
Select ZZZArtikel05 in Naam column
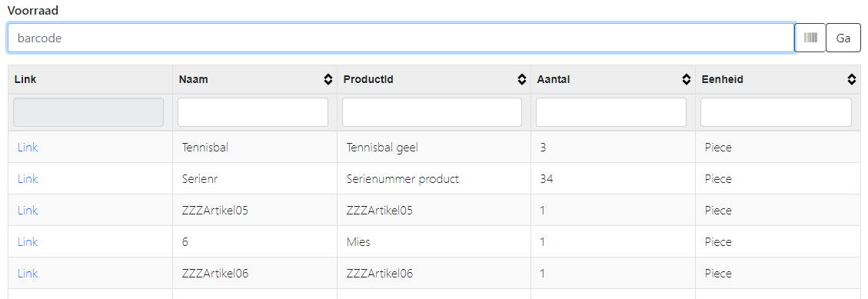pyautogui.click(x=254, y=211)
